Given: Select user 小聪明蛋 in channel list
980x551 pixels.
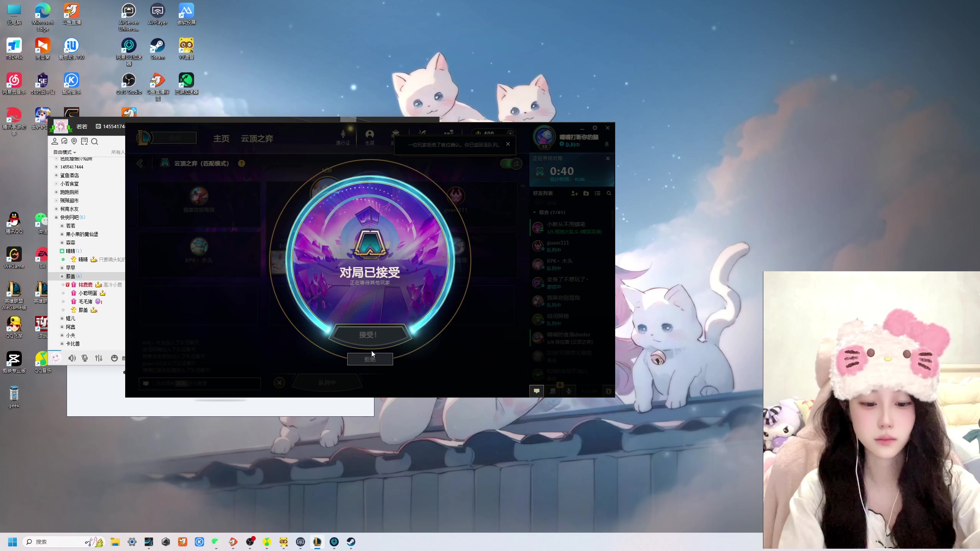Looking at the screenshot, I should click(x=88, y=293).
